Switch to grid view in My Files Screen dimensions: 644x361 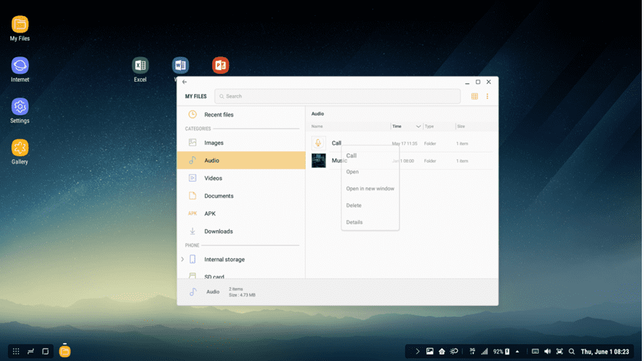pyautogui.click(x=474, y=96)
